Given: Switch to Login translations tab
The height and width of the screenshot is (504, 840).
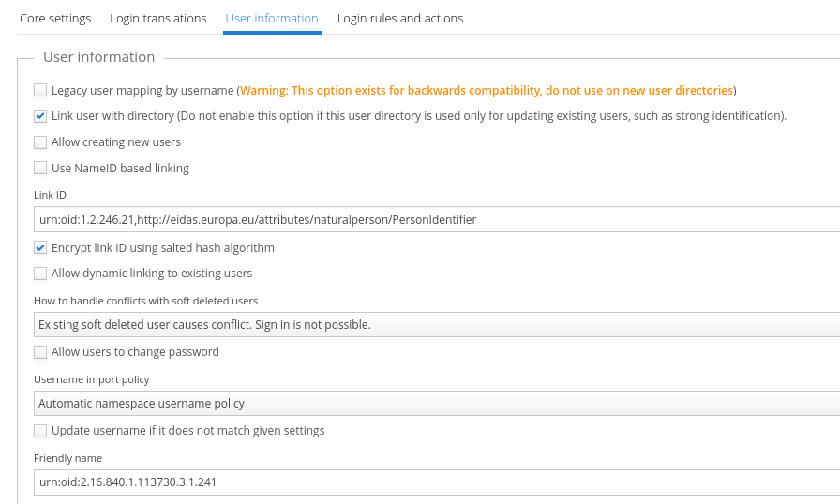Looking at the screenshot, I should point(157,19).
